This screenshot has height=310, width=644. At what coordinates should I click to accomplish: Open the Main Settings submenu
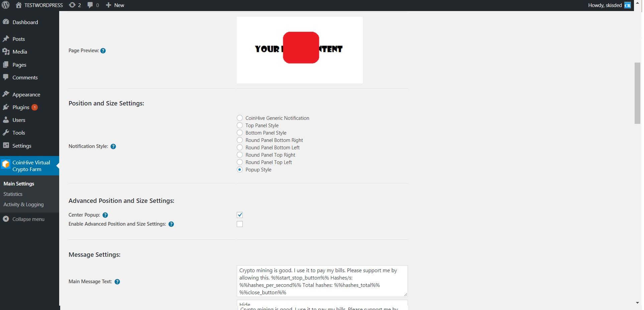(19, 183)
